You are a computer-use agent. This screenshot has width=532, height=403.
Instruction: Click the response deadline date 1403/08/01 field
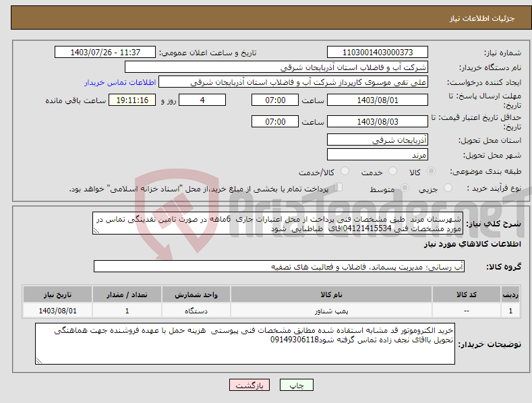378,100
